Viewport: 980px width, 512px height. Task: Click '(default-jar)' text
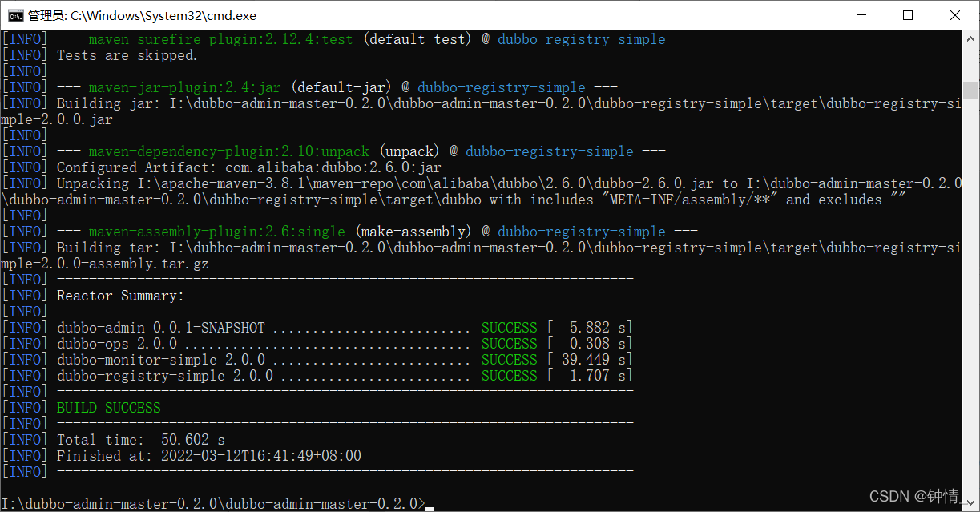[341, 87]
